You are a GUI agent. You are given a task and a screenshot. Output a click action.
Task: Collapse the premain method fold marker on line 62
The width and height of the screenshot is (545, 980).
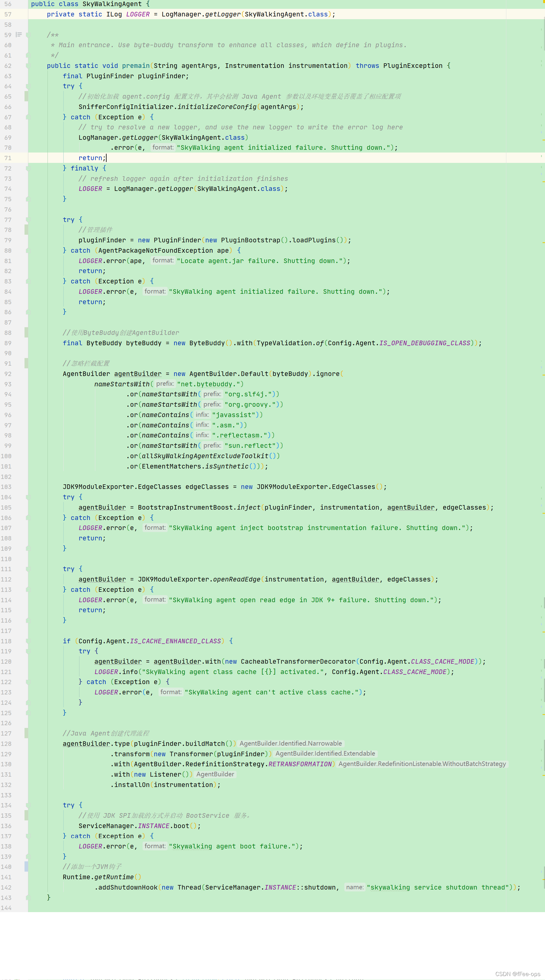pyautogui.click(x=28, y=66)
